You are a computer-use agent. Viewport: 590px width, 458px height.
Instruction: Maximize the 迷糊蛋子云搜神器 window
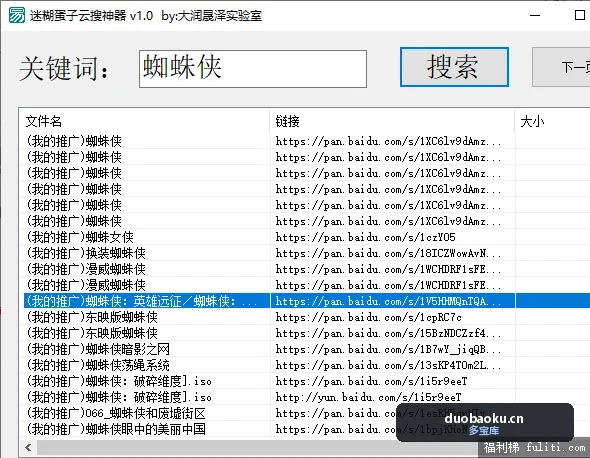point(579,15)
